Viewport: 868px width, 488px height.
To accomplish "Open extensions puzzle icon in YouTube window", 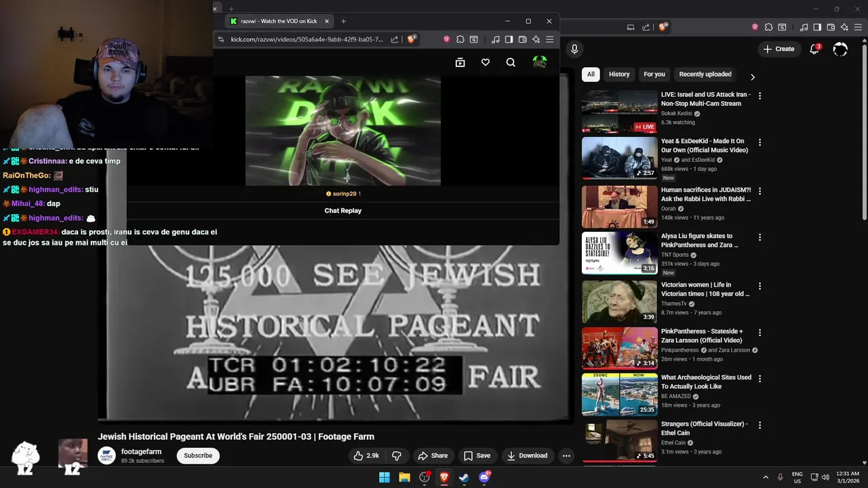I will click(768, 27).
